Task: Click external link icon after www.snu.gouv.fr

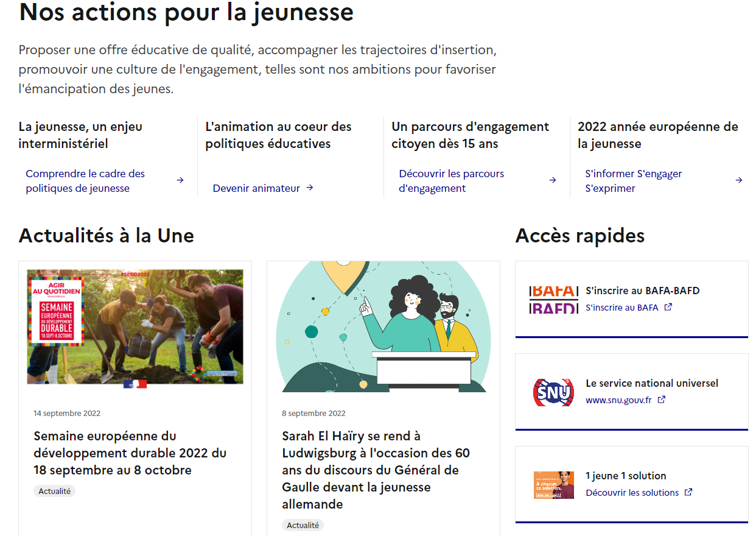Action: click(x=662, y=400)
